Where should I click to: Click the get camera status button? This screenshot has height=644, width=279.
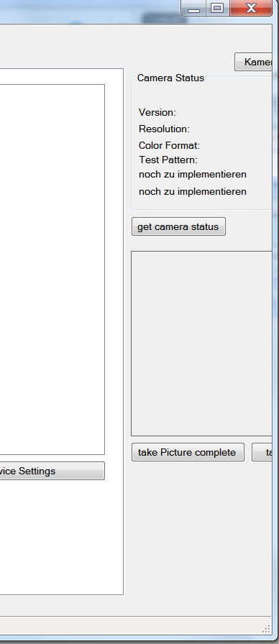[178, 226]
